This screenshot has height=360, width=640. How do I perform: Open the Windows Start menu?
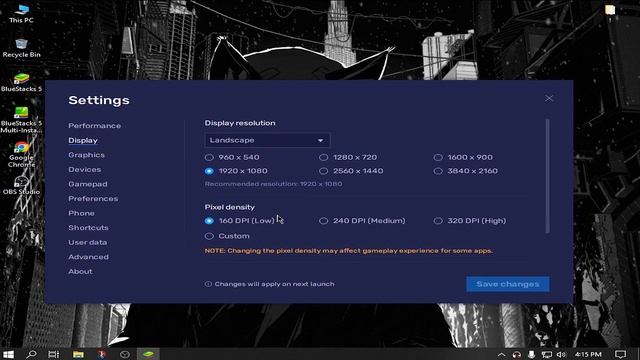[8, 354]
